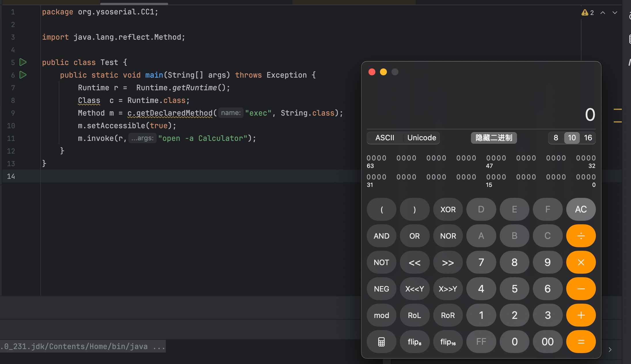Switch display to Unicode mode

point(421,138)
